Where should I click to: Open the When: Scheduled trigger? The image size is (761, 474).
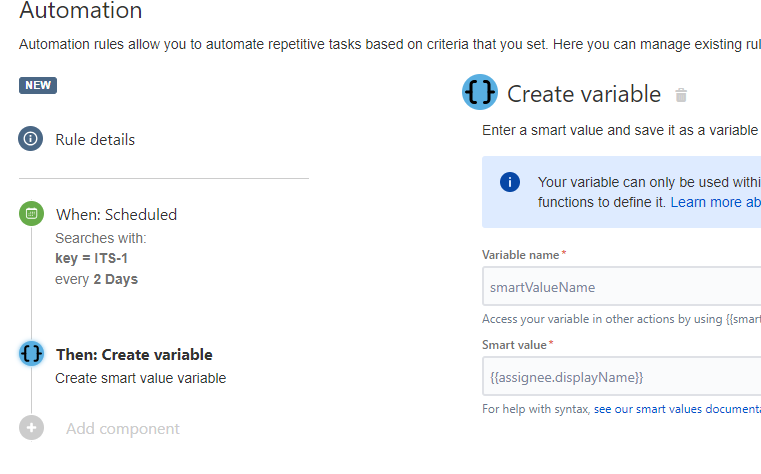pos(116,214)
